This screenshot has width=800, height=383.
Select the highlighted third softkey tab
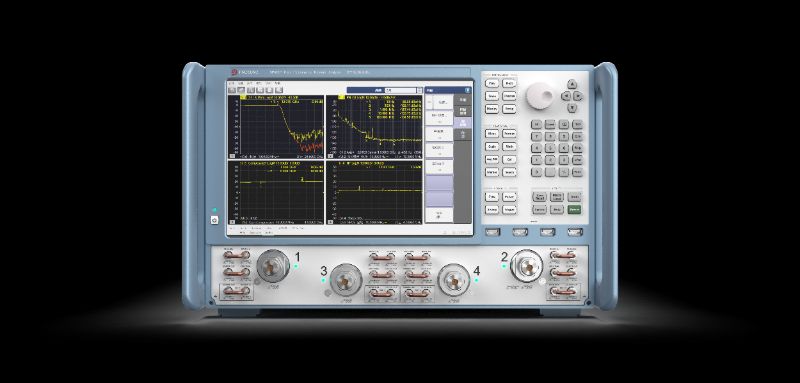463,123
